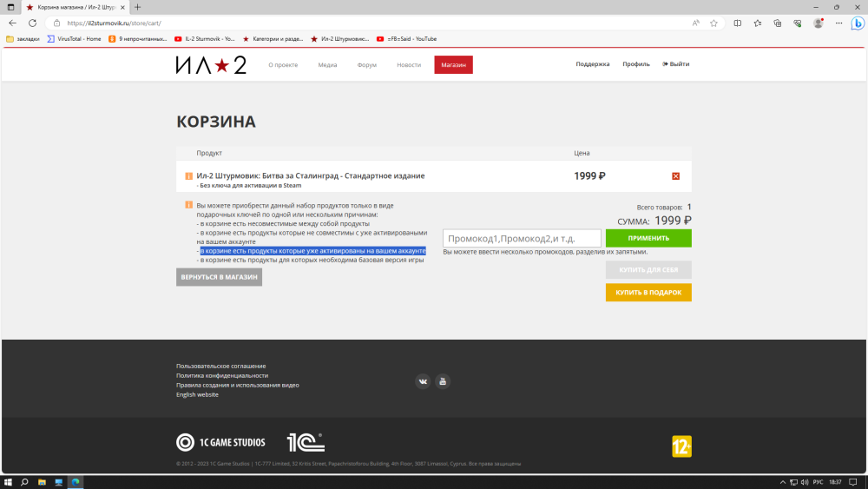The image size is (868, 489).
Task: Open the YouTube social link icon
Action: 443,381
